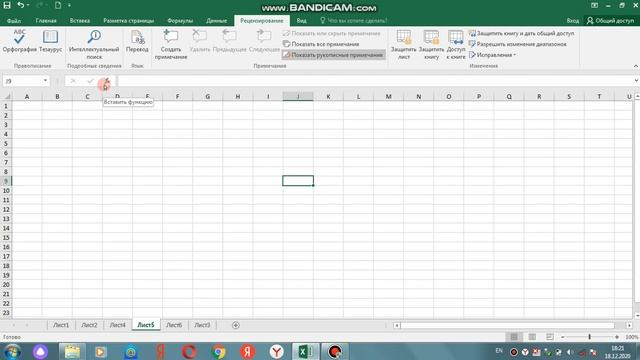Open sheet tab Лист4
640x360 pixels.
coord(118,325)
